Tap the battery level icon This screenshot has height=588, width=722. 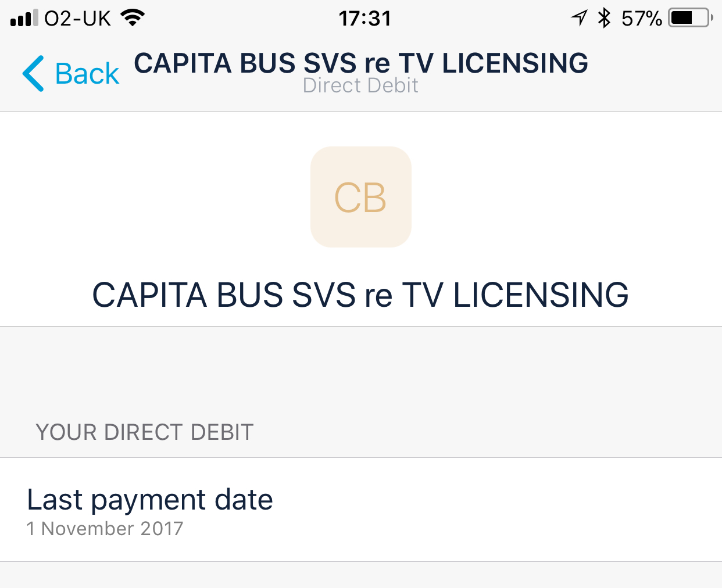coord(690,18)
